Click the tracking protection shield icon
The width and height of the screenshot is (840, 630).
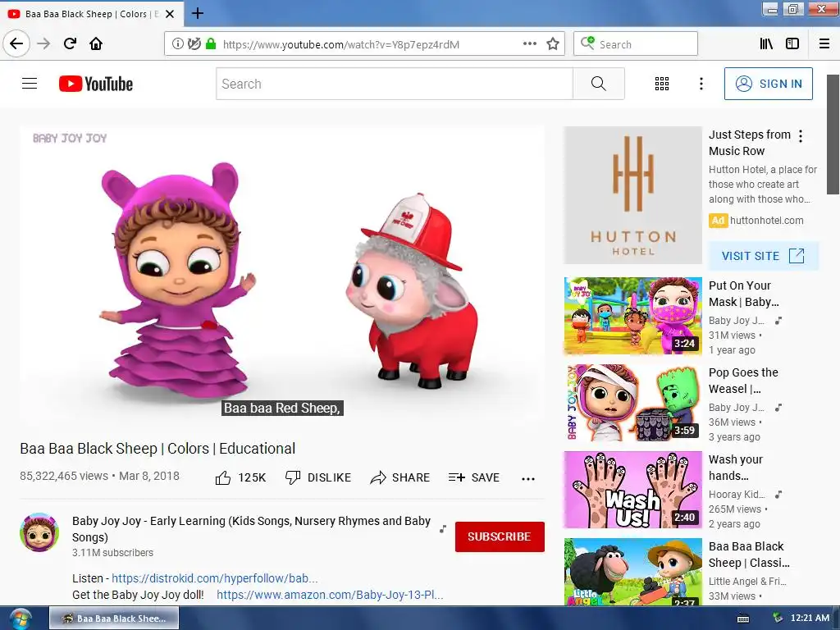[194, 44]
